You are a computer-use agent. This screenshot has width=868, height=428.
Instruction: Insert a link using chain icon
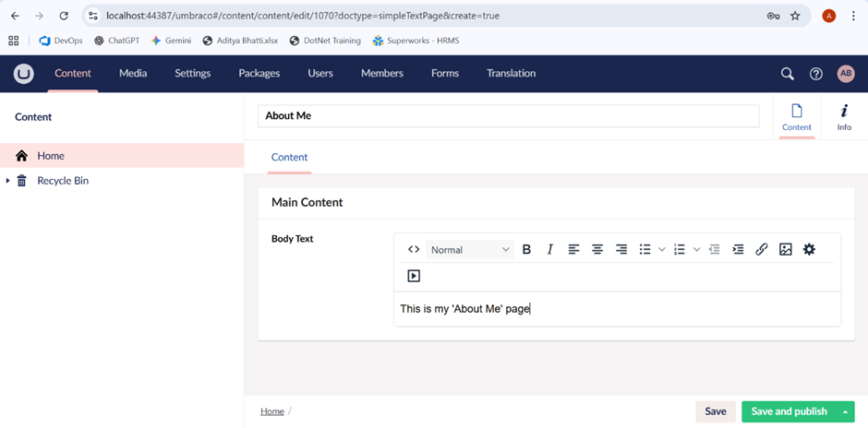[762, 249]
